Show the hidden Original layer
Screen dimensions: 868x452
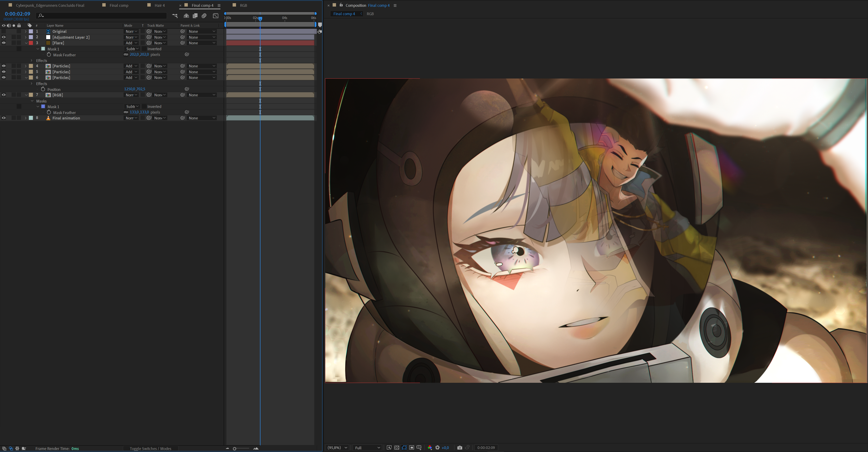(x=4, y=31)
